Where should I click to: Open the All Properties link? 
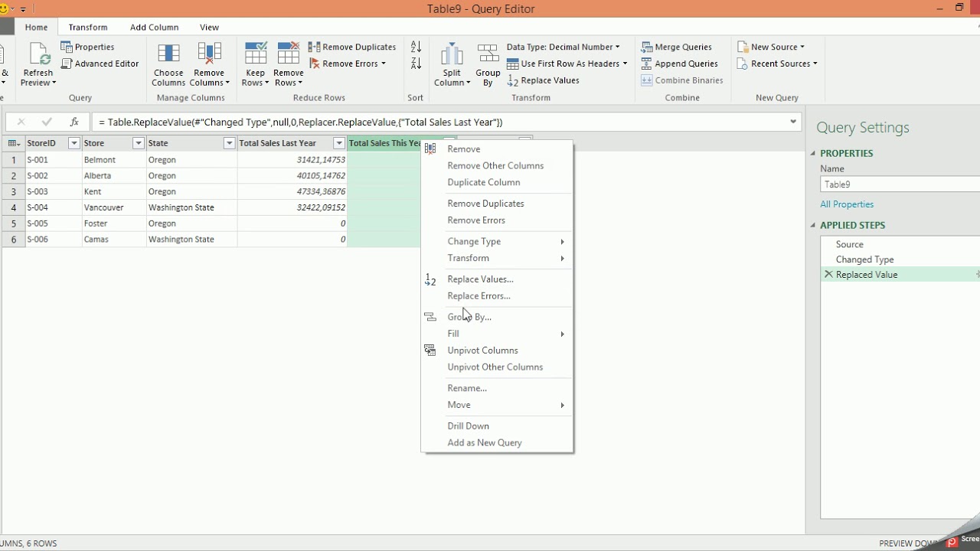point(847,204)
